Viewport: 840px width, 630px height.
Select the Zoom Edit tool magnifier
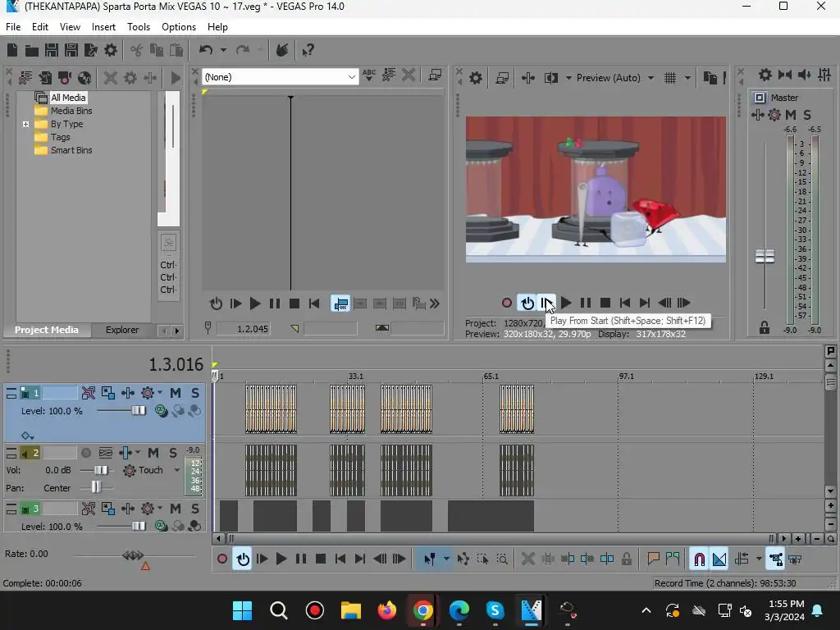(x=502, y=559)
